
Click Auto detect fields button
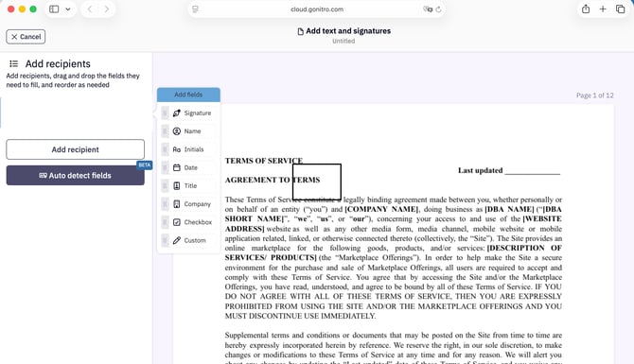pyautogui.click(x=75, y=175)
